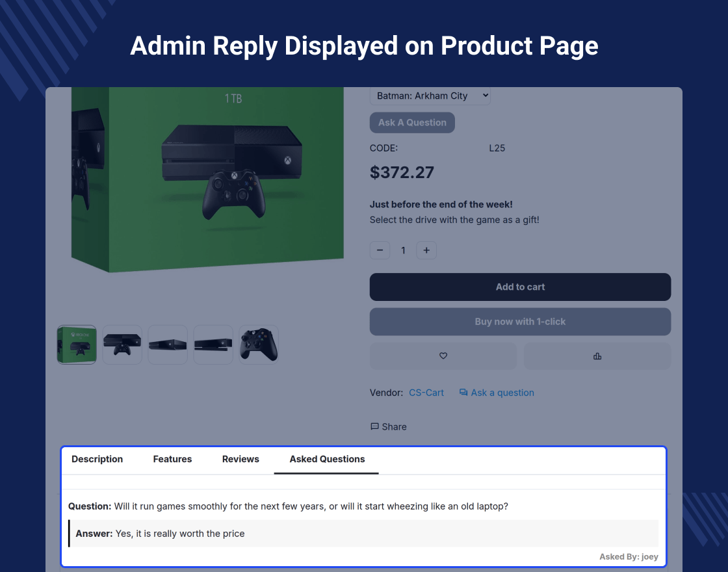
Task: Switch to the Description tab
Action: click(x=97, y=459)
